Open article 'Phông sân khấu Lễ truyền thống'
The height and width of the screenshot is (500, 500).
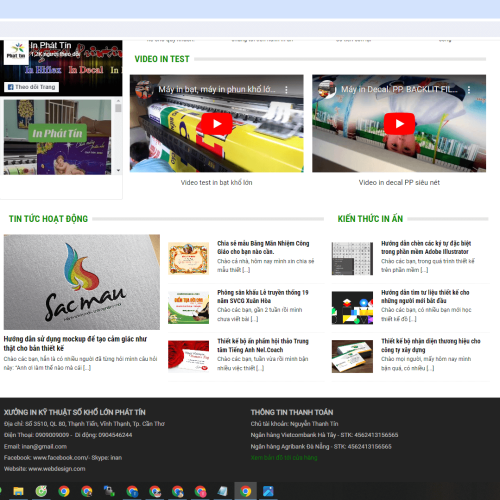click(x=263, y=296)
